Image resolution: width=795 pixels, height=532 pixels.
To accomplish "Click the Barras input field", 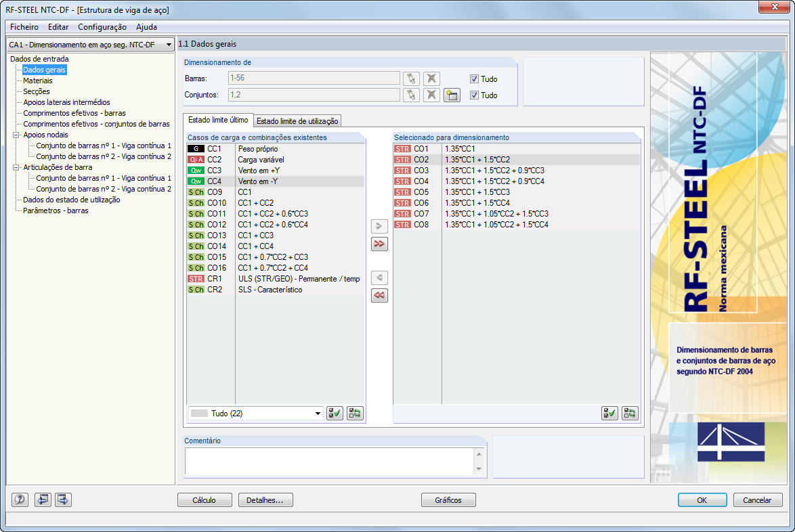I will 314,78.
